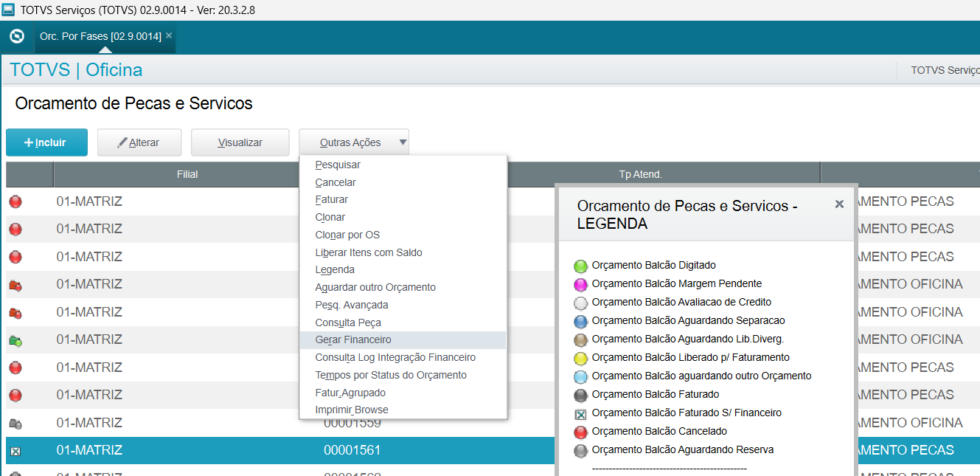Screen dimensions: 980x476
Task: Click green Orçamento Balcão Digitado legend icon
Action: pyautogui.click(x=580, y=266)
